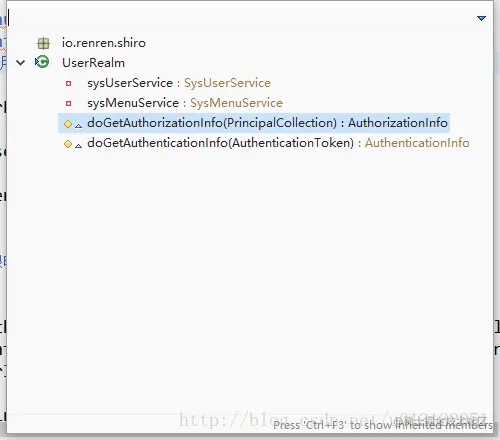Viewport: 500px width, 440px height.
Task: Click the AuthorizationInfo return type label
Action: coord(398,123)
